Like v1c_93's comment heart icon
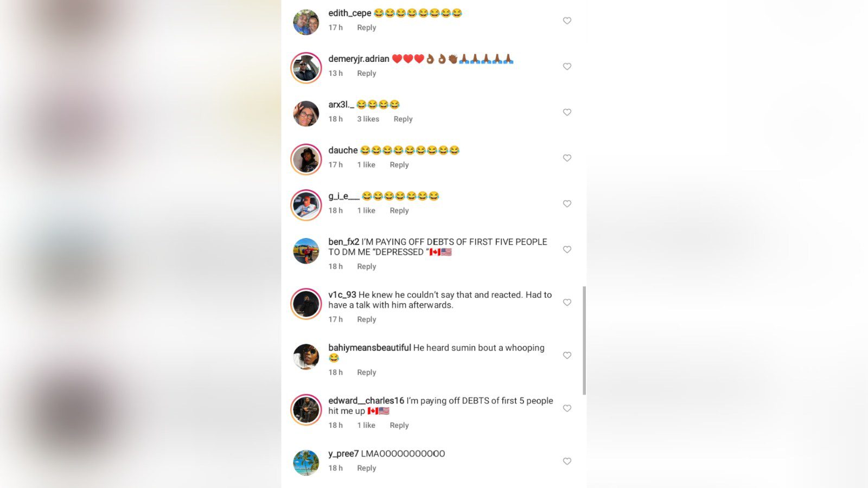 pos(567,303)
